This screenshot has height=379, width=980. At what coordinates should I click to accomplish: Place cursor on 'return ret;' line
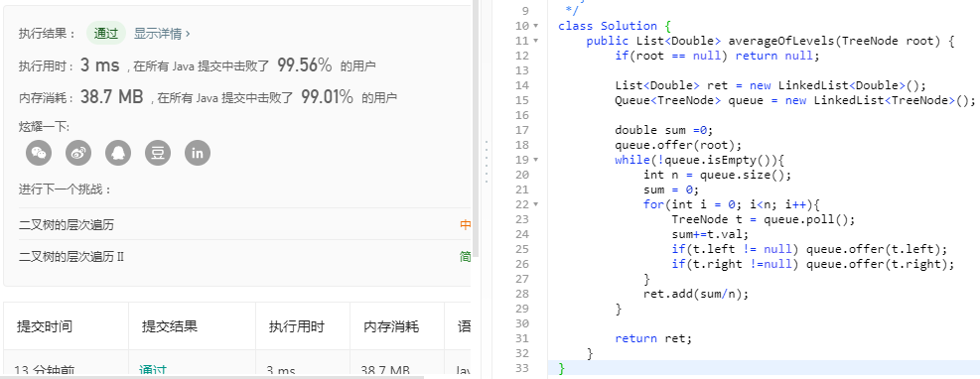[653, 338]
